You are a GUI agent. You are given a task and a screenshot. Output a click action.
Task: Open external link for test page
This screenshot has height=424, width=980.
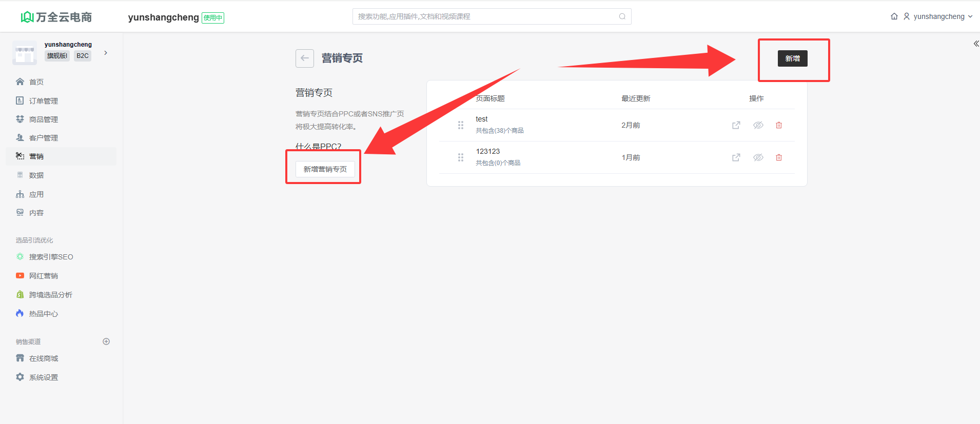point(736,125)
